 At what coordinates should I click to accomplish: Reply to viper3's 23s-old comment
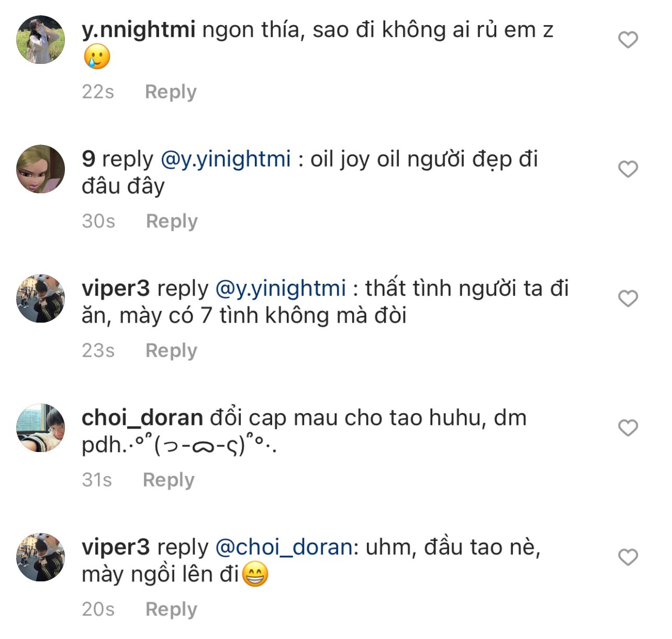tap(171, 350)
